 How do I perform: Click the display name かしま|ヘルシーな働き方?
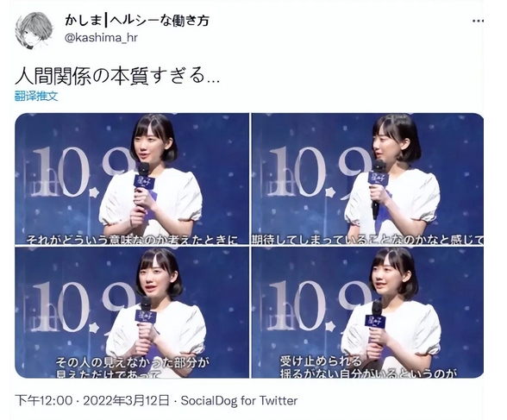click(x=137, y=21)
